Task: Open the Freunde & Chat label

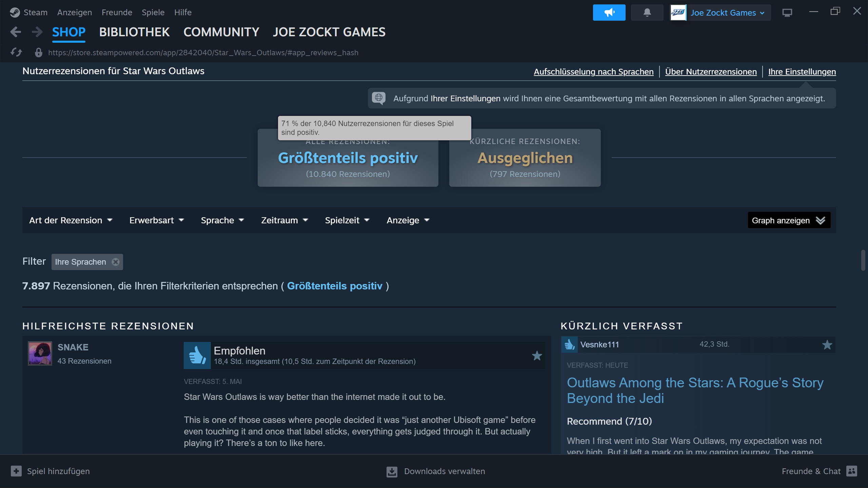Action: (x=811, y=471)
